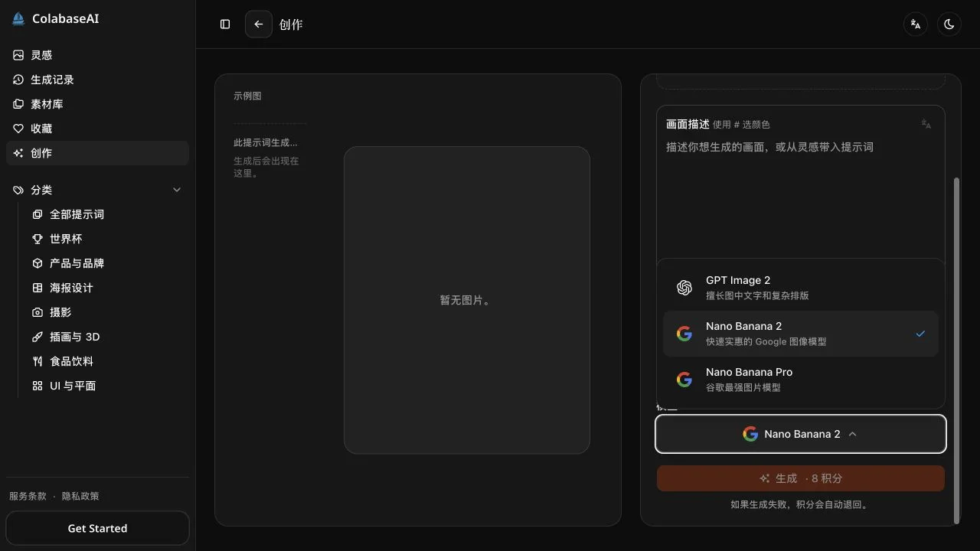Click the 创作 sparkle icon
The image size is (980, 551).
(x=18, y=153)
